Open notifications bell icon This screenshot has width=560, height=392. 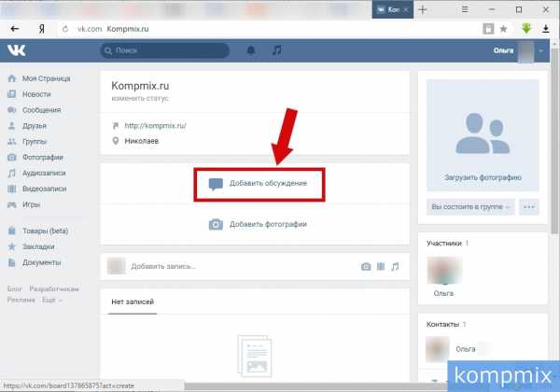[x=251, y=50]
